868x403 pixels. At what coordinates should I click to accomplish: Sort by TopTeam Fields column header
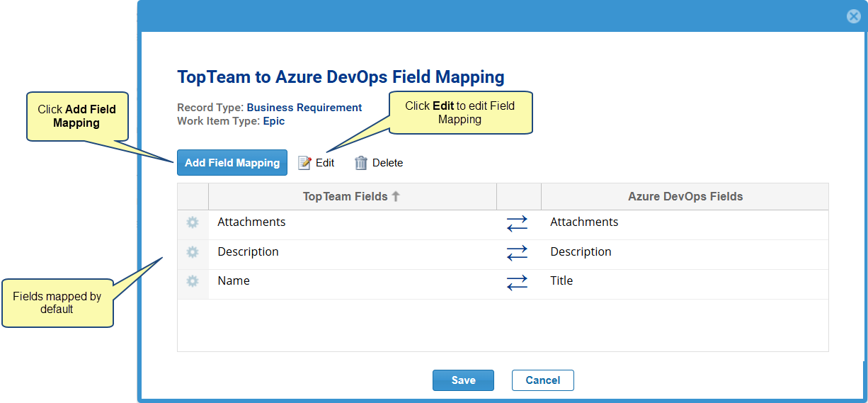346,197
